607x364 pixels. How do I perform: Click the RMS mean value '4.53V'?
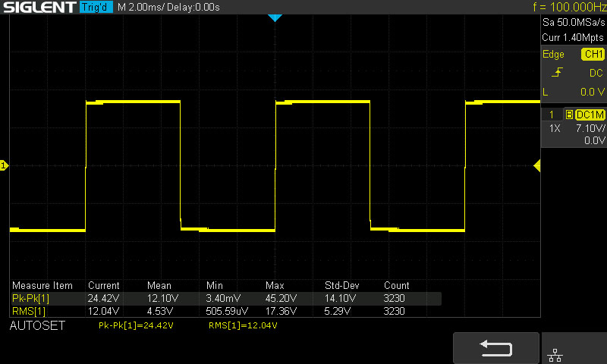(160, 312)
